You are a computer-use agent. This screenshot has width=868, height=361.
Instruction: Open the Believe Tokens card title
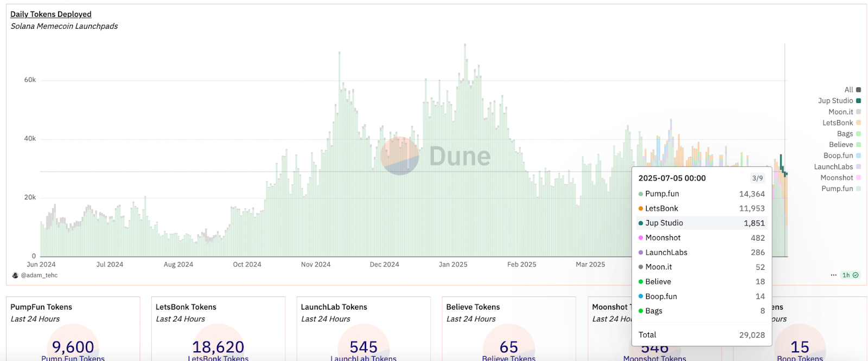point(473,307)
